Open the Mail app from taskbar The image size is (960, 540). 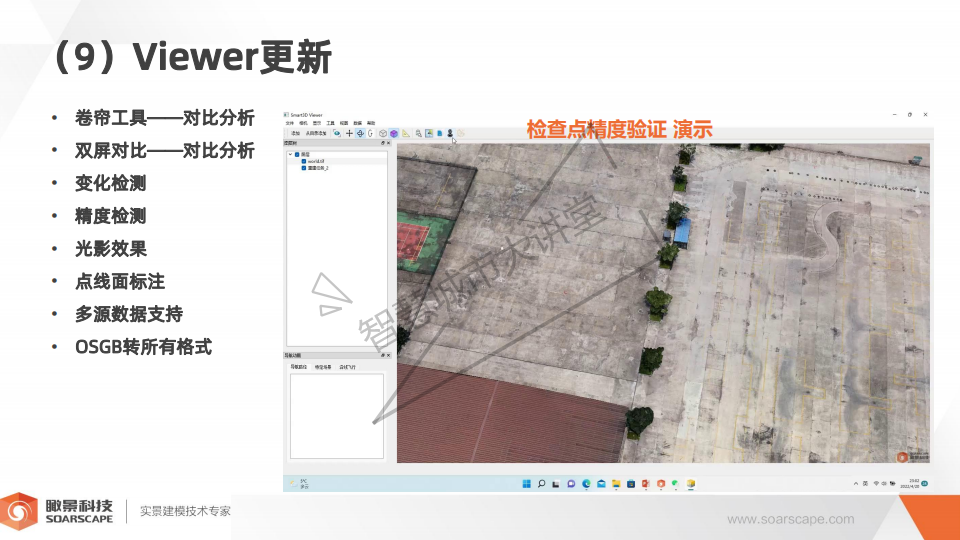point(601,484)
